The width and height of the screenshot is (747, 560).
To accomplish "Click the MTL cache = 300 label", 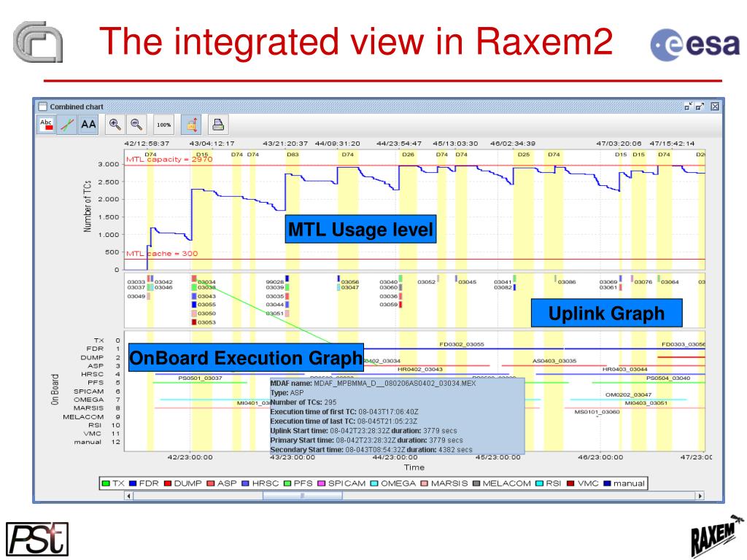I will (162, 253).
